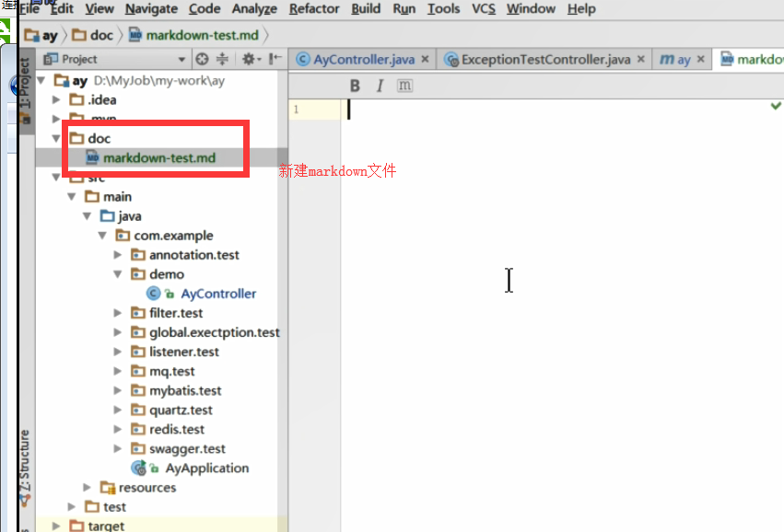This screenshot has width=784, height=532.
Task: Open the VCS menu
Action: click(x=484, y=9)
